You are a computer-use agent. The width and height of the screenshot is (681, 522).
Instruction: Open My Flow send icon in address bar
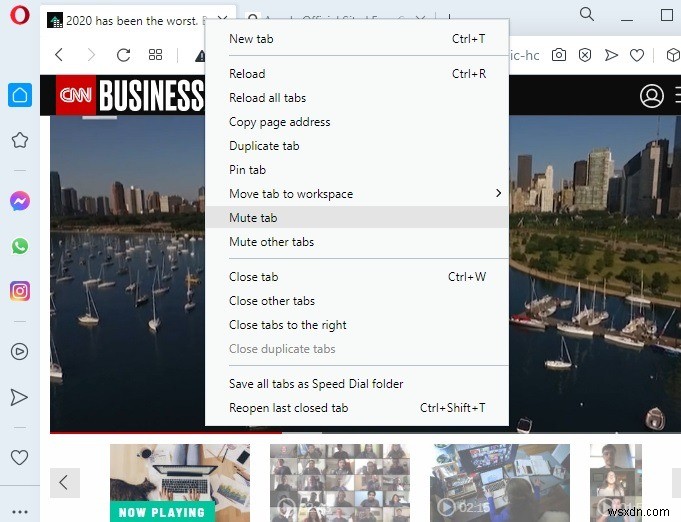tap(611, 55)
